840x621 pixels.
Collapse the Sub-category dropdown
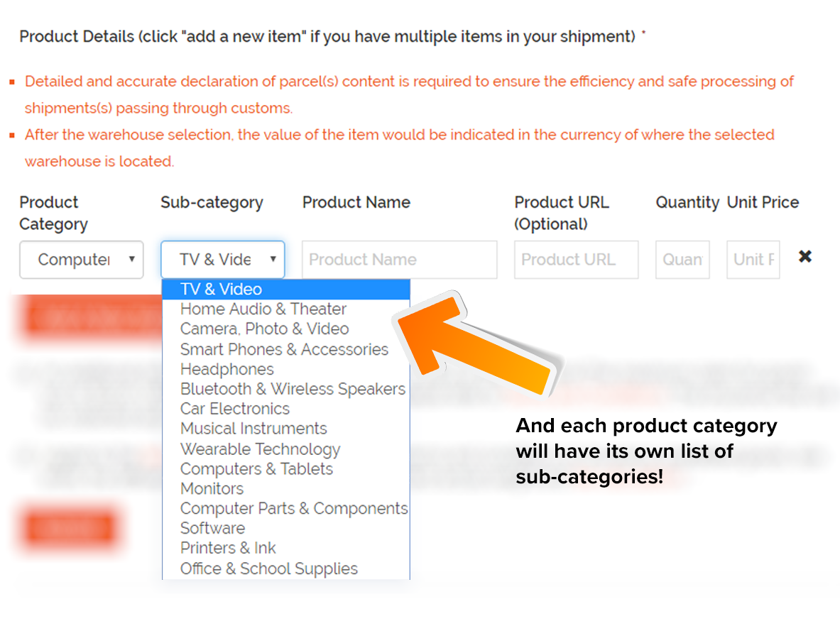222,260
